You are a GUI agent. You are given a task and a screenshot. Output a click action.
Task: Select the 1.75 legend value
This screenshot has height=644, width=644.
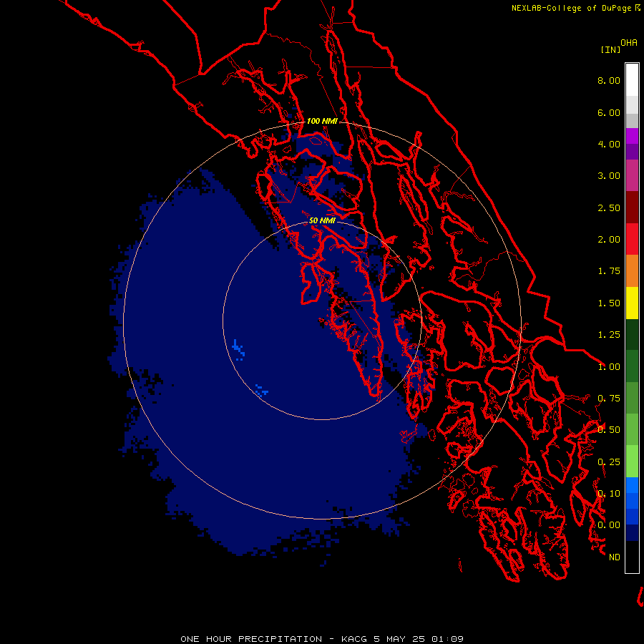tap(609, 271)
